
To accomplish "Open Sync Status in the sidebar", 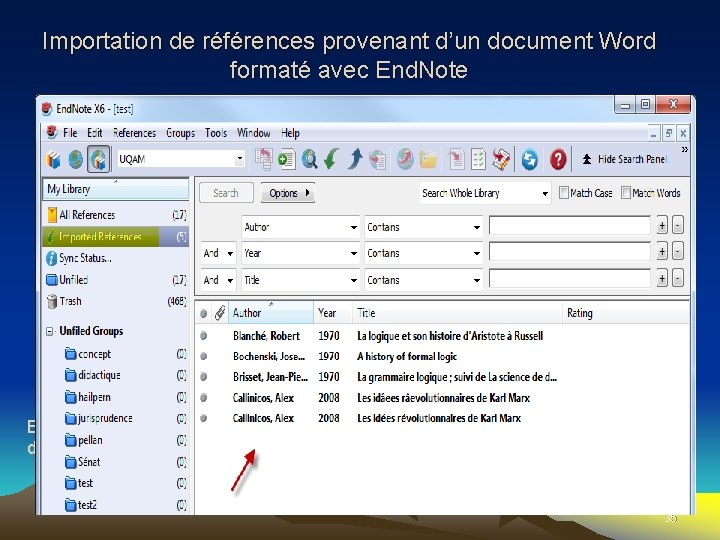I will tap(116, 258).
